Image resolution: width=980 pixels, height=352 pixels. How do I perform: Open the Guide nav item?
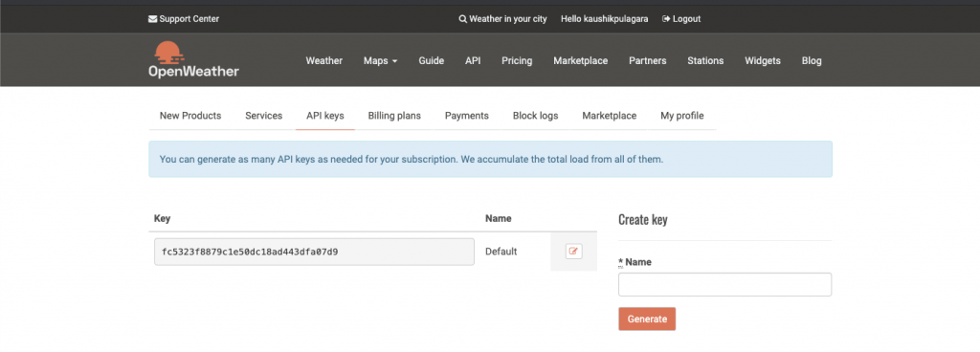click(x=432, y=60)
